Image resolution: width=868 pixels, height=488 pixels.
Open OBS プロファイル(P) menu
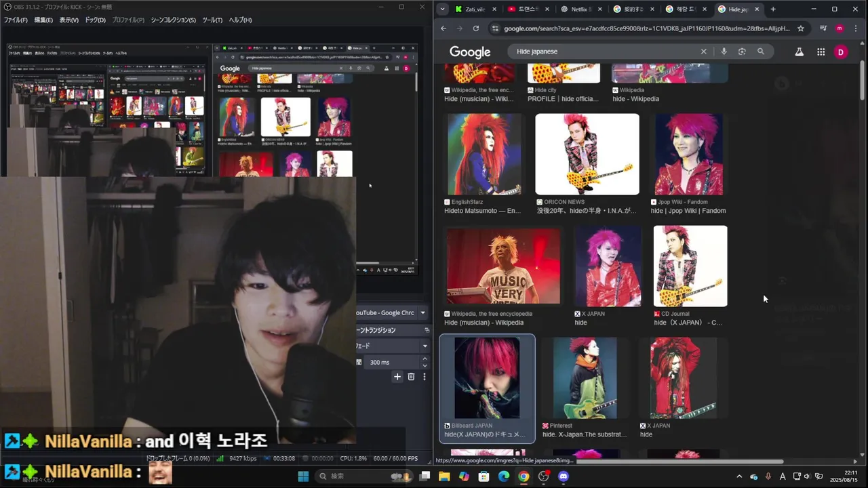tap(128, 20)
